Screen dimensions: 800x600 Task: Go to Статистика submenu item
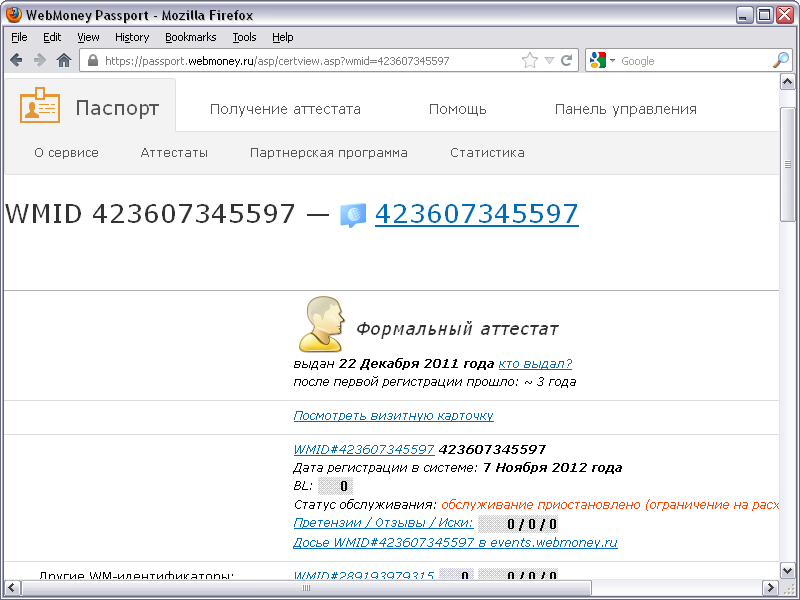[487, 153]
